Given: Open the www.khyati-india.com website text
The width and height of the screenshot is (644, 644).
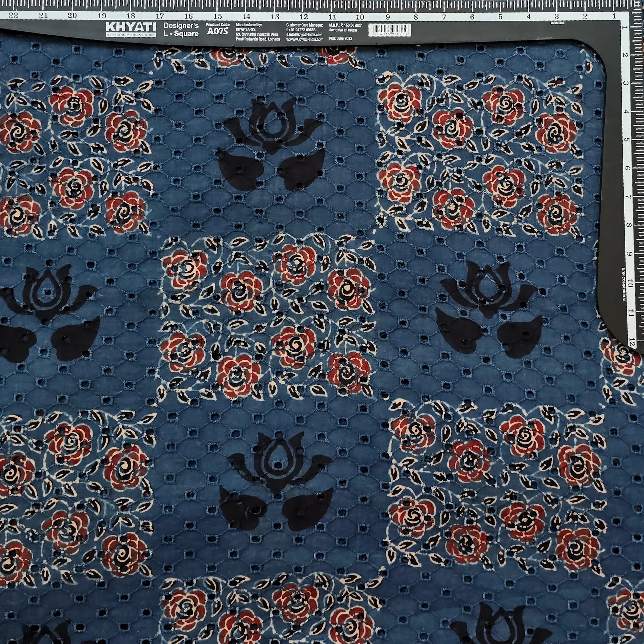Looking at the screenshot, I should pyautogui.click(x=305, y=39).
